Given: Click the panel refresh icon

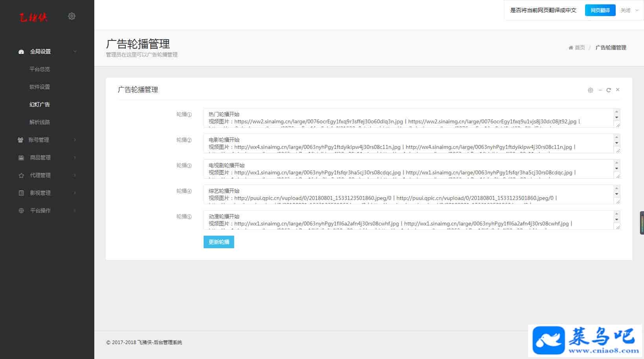Looking at the screenshot, I should tap(609, 90).
